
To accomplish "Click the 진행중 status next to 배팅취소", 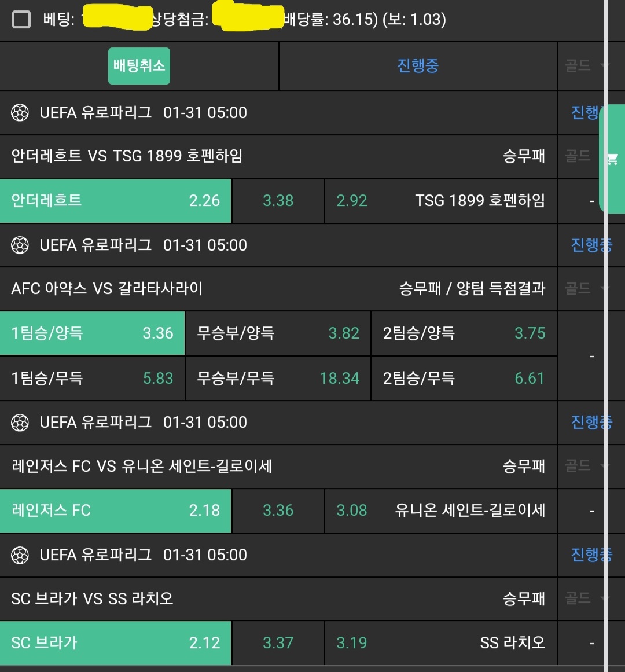I will (417, 66).
